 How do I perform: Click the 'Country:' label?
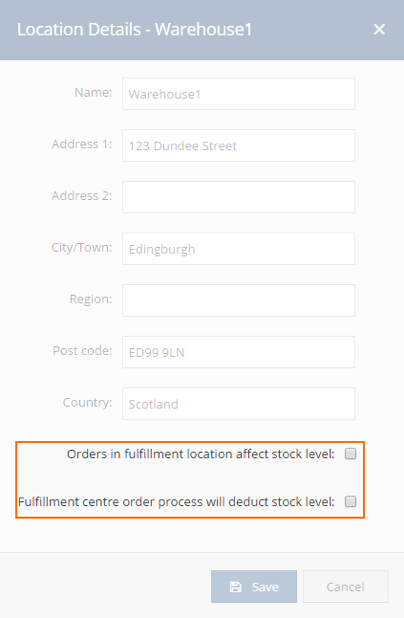pos(88,402)
